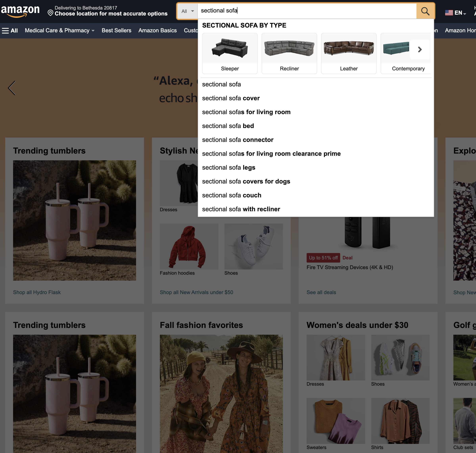Click the Shop all Hydro Flask link

coord(37,292)
